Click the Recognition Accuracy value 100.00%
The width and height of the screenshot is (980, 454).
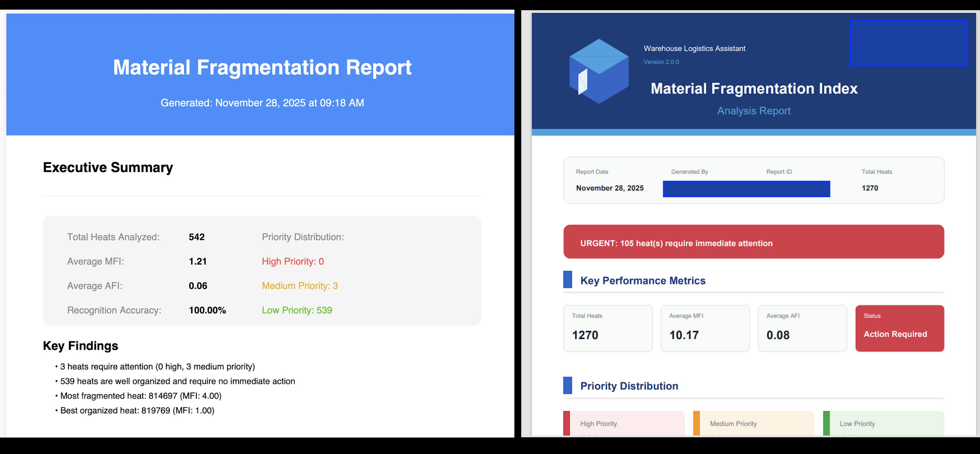(x=207, y=310)
